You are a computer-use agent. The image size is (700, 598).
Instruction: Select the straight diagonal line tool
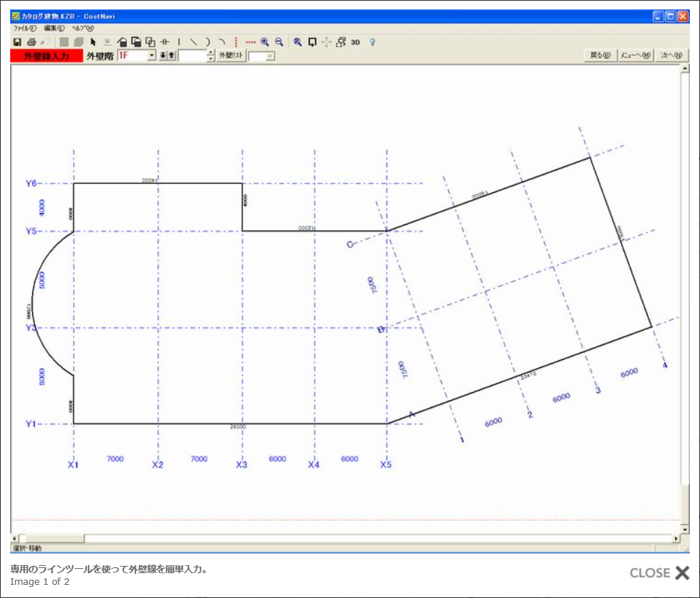click(193, 42)
